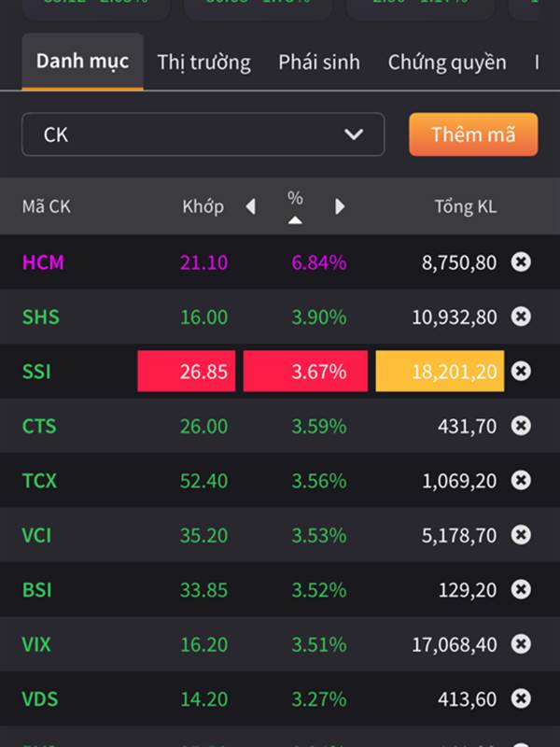Viewport: 560px width, 747px height.
Task: Delete BSI using its X icon
Action: click(x=521, y=589)
